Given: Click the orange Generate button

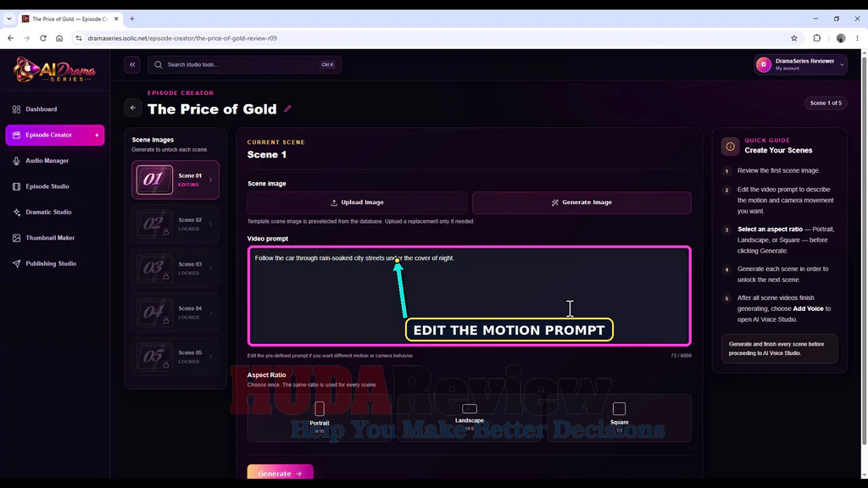Looking at the screenshot, I should (x=280, y=473).
